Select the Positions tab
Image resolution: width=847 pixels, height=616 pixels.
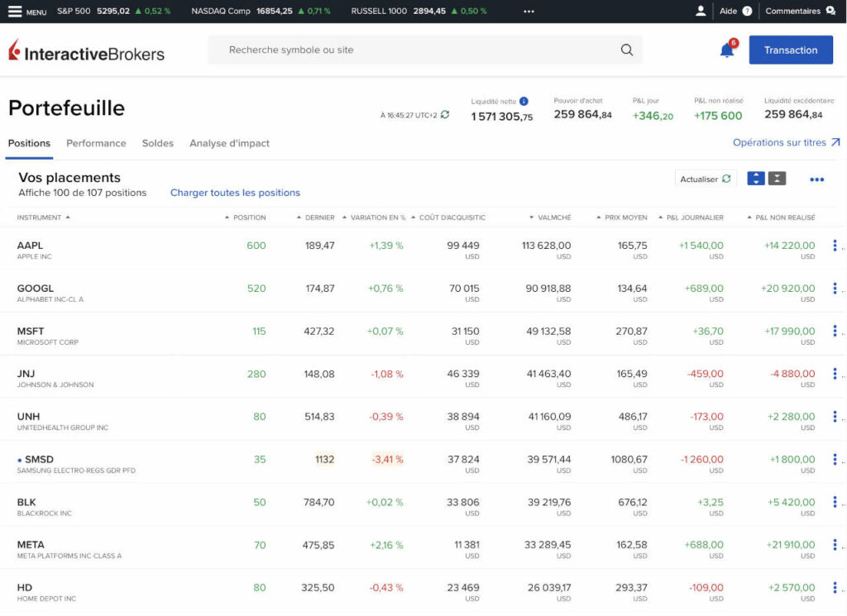point(29,143)
